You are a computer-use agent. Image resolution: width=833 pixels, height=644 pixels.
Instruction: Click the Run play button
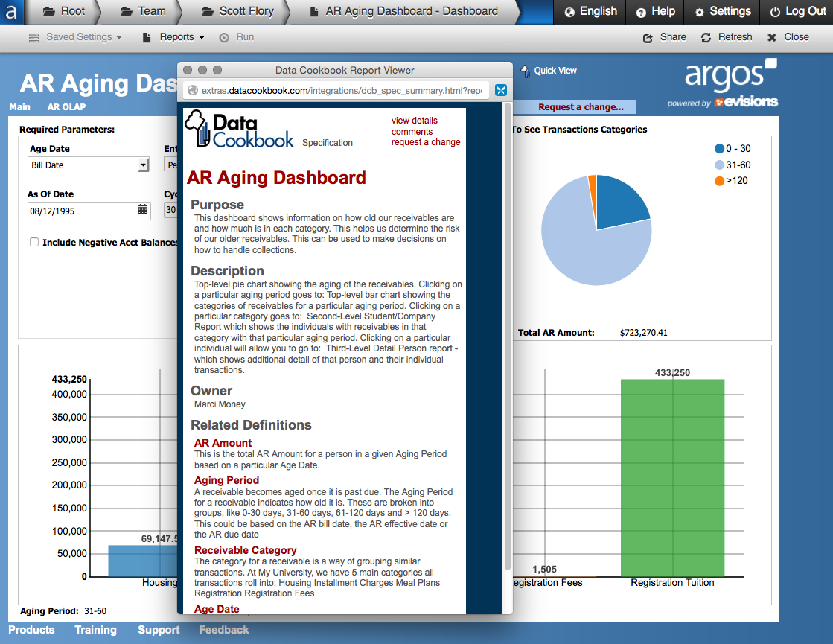[237, 37]
